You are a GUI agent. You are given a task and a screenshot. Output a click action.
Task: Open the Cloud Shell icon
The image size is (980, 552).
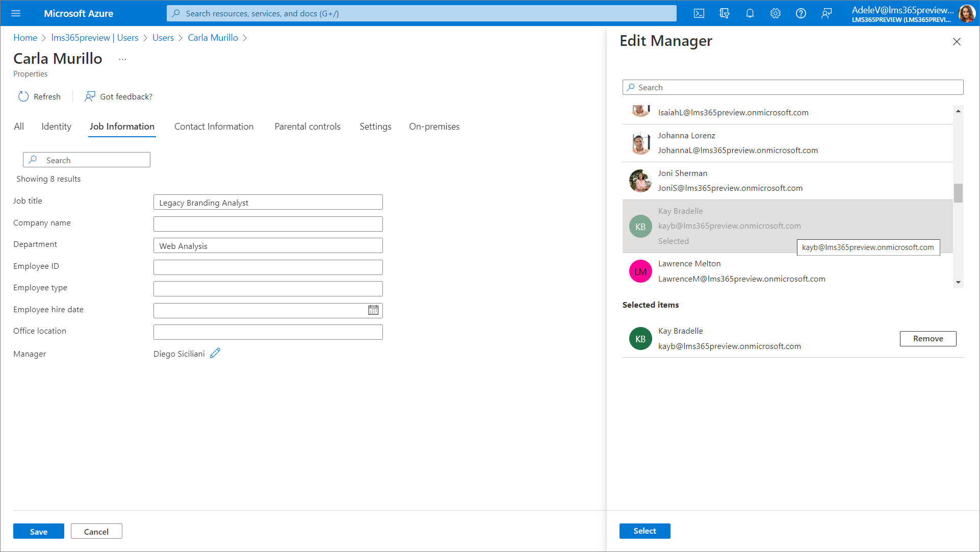pos(699,13)
